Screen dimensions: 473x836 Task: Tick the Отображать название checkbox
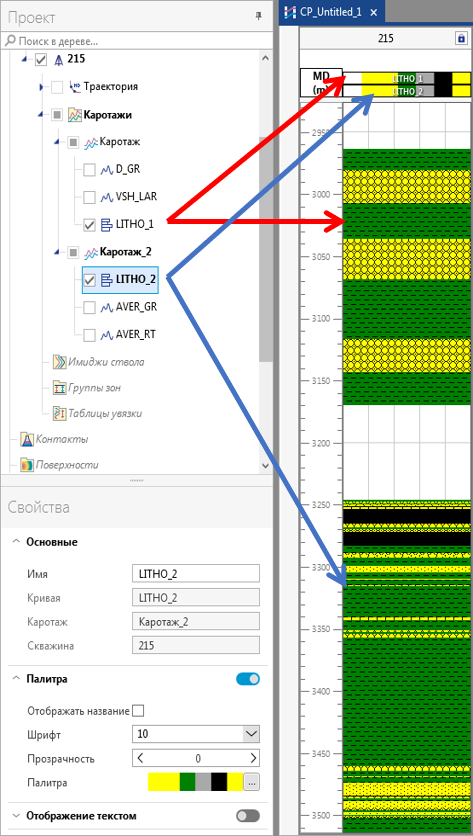tap(138, 711)
